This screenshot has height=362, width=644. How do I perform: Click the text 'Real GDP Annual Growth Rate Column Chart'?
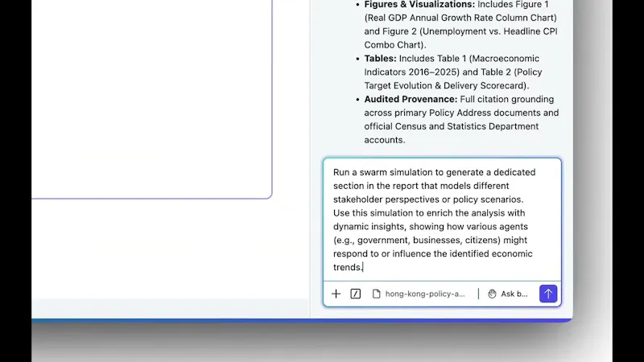tap(460, 18)
